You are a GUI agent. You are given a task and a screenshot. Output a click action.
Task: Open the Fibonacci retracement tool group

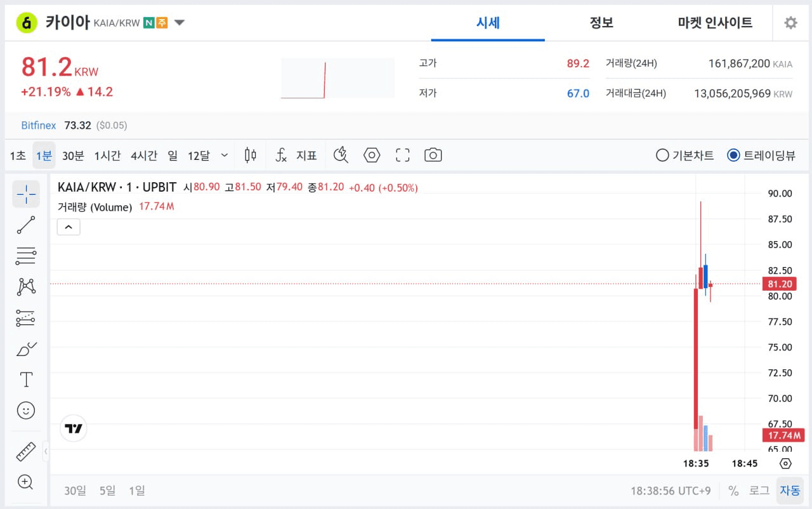click(26, 256)
